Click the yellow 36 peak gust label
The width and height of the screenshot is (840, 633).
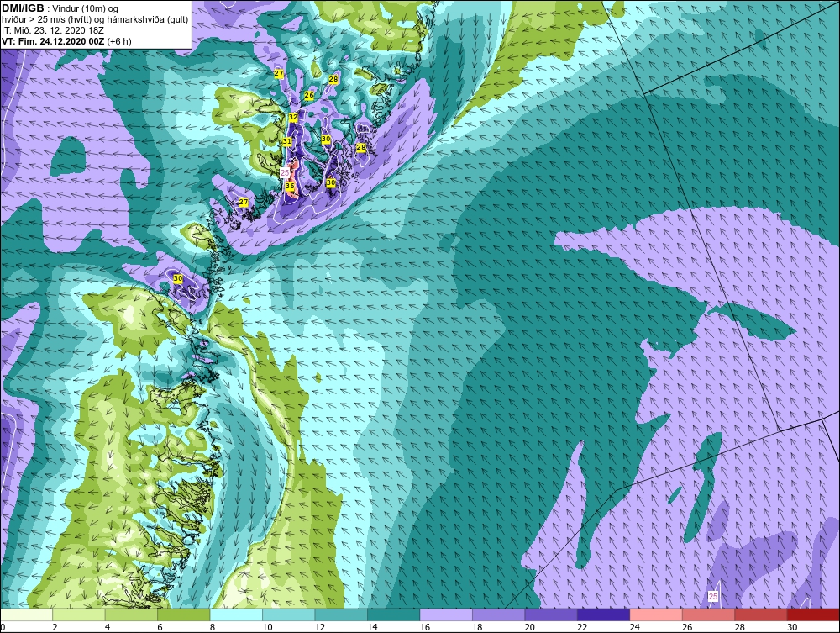(x=290, y=186)
